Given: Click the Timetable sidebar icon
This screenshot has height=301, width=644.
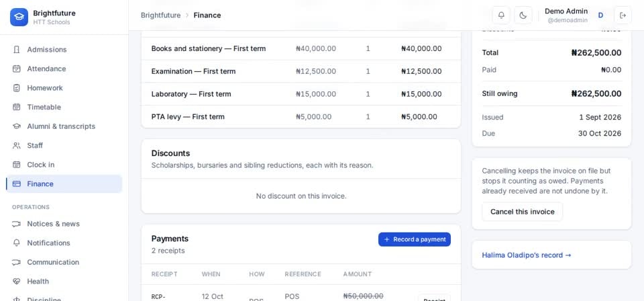Looking at the screenshot, I should click(x=16, y=107).
